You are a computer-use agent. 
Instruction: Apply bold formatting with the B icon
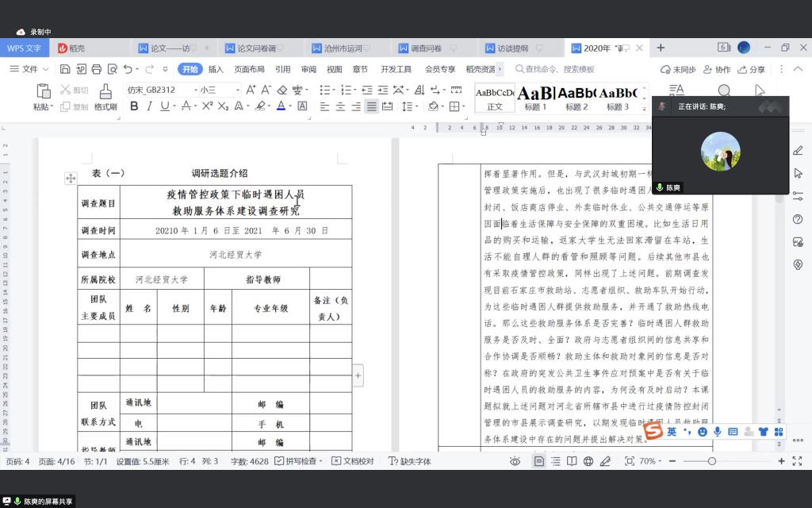point(134,106)
